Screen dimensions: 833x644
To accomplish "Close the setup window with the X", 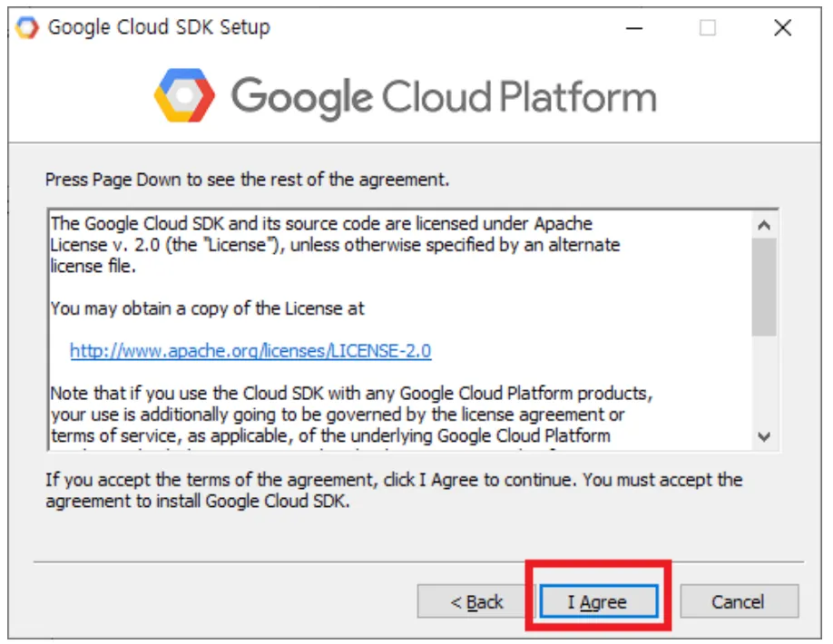I will tap(782, 27).
